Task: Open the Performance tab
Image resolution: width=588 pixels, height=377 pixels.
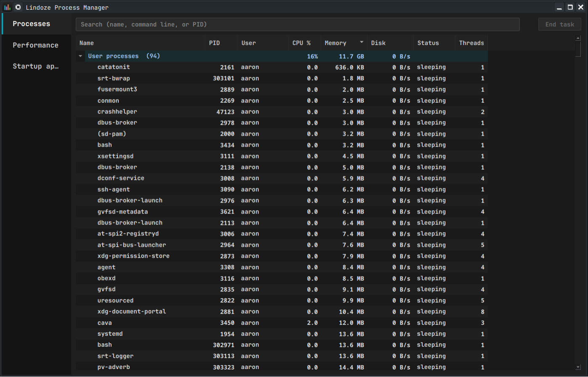Action: (x=36, y=45)
